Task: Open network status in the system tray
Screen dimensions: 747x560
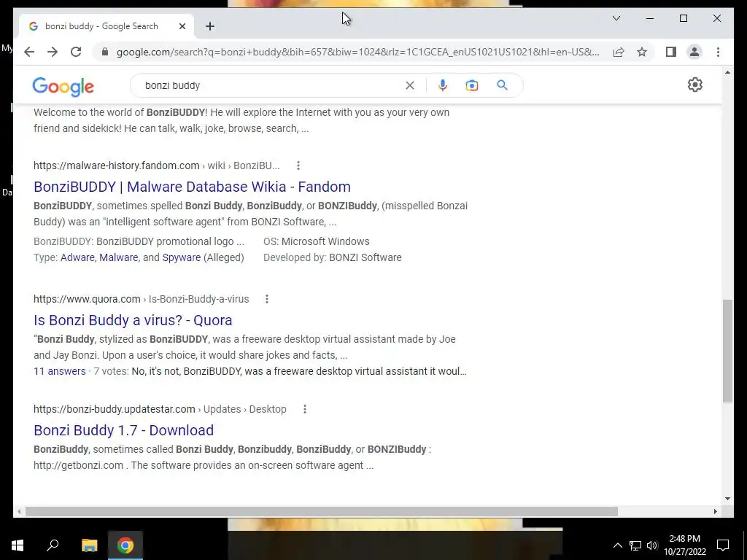Action: tap(635, 545)
